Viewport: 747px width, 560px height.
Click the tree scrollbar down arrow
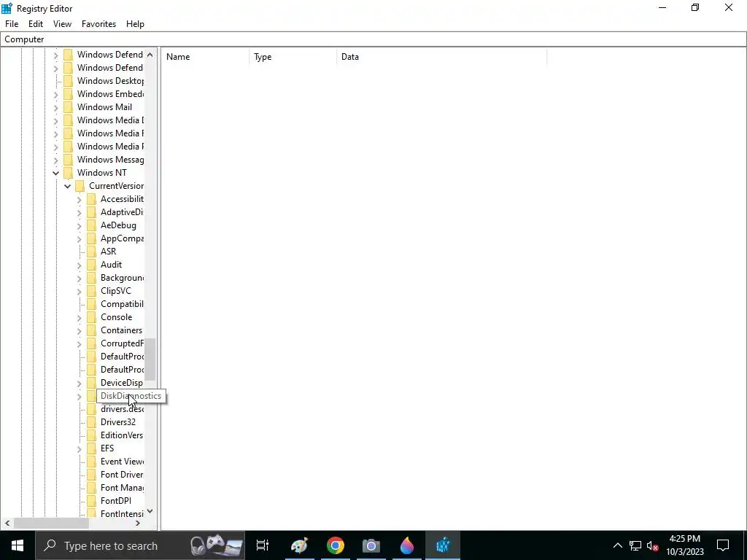coord(150,511)
